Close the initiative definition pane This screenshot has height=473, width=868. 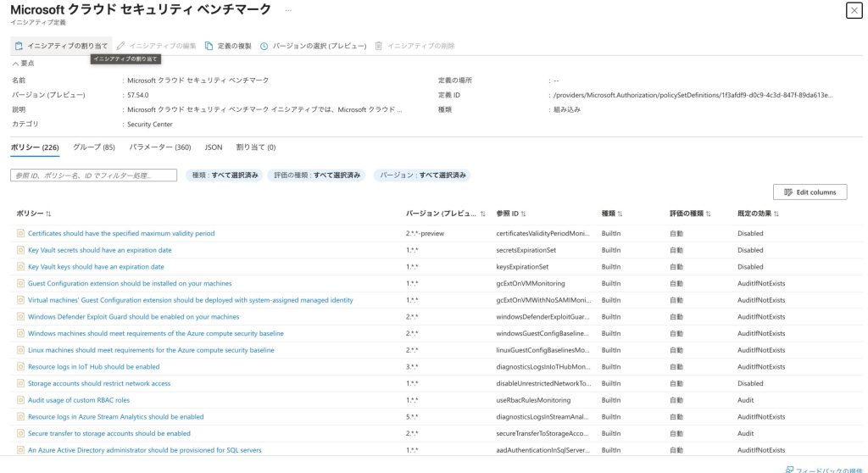[853, 10]
